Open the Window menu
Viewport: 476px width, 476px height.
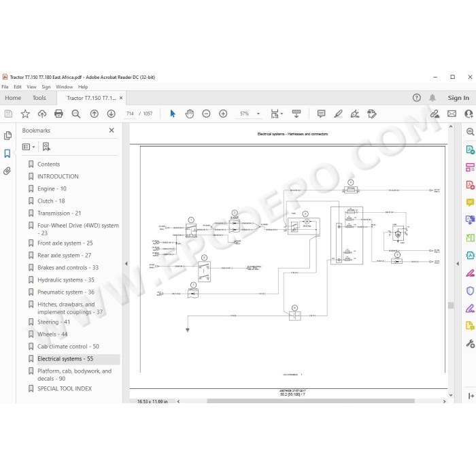point(65,87)
